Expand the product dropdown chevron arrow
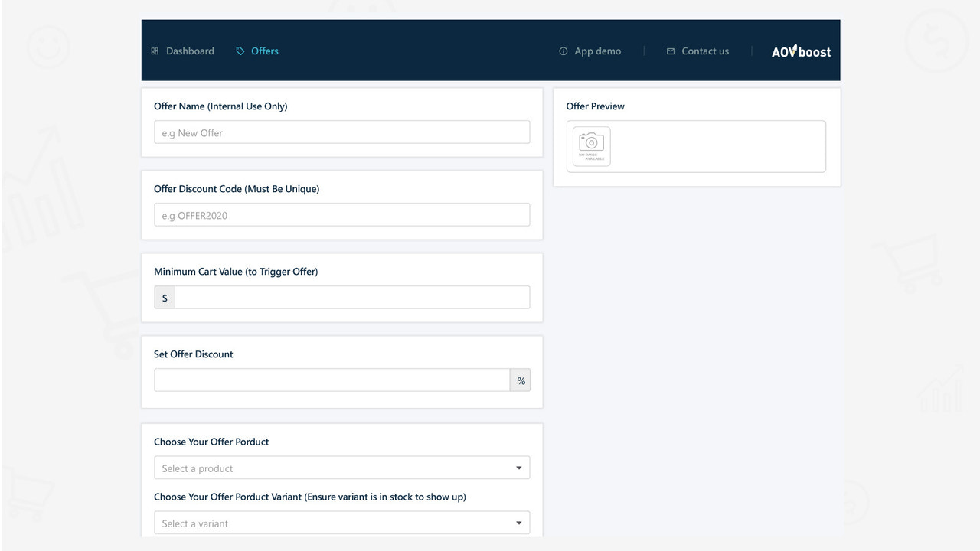This screenshot has height=551, width=980. pos(520,467)
